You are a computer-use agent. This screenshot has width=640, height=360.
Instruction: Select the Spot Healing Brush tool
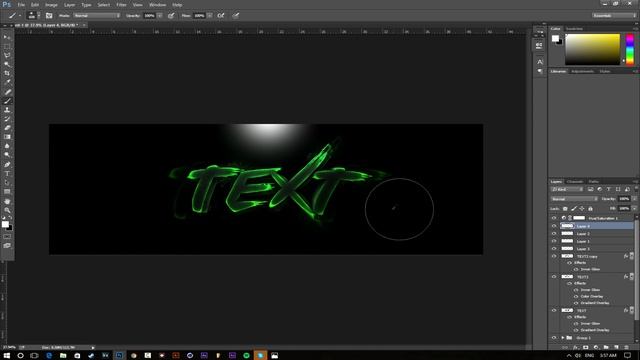pos(7,92)
